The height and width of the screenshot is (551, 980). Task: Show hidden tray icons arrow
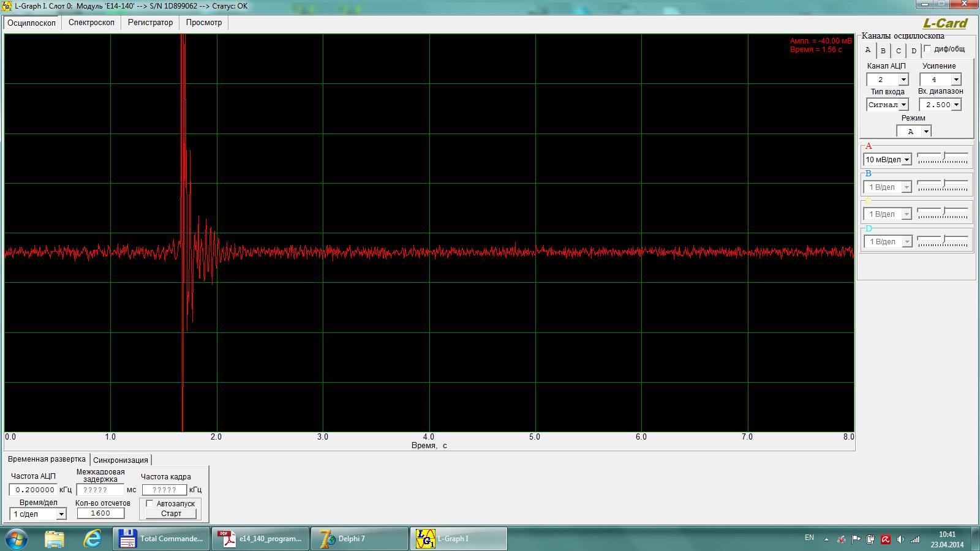(x=827, y=540)
